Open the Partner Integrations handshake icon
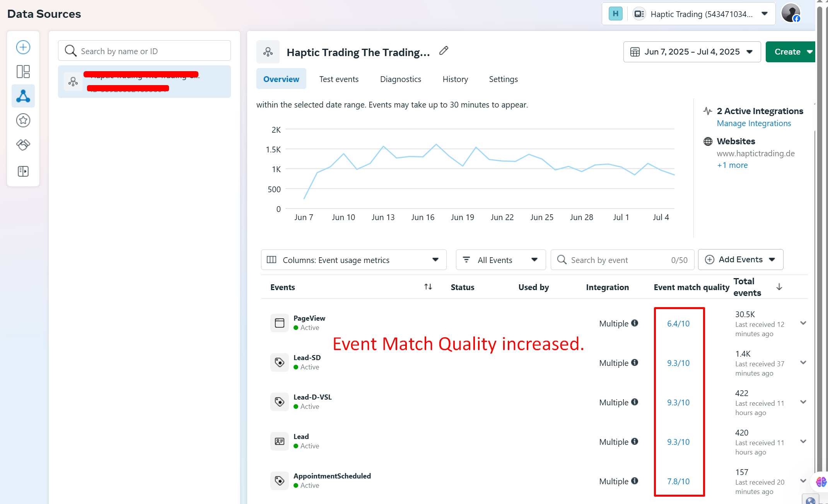828x504 pixels. 23,145
